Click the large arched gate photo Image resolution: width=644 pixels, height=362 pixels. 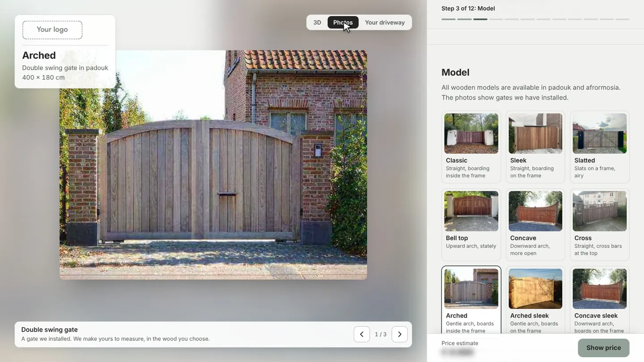(x=213, y=165)
